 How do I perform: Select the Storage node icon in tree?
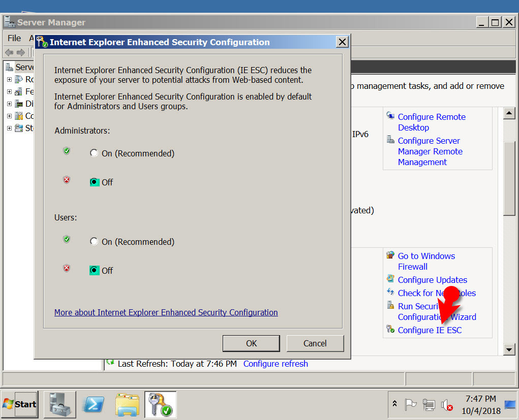point(19,128)
